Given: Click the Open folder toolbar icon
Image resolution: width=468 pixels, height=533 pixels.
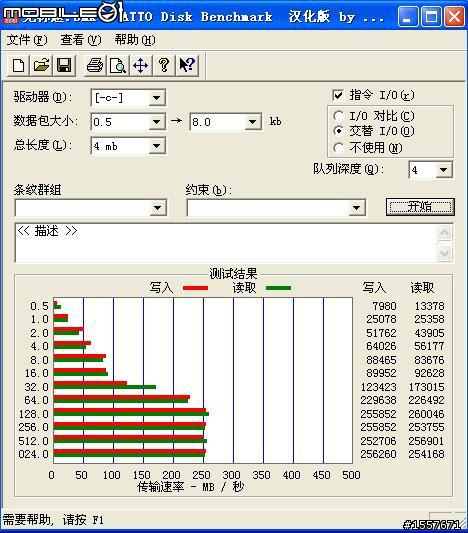Looking at the screenshot, I should 41,65.
